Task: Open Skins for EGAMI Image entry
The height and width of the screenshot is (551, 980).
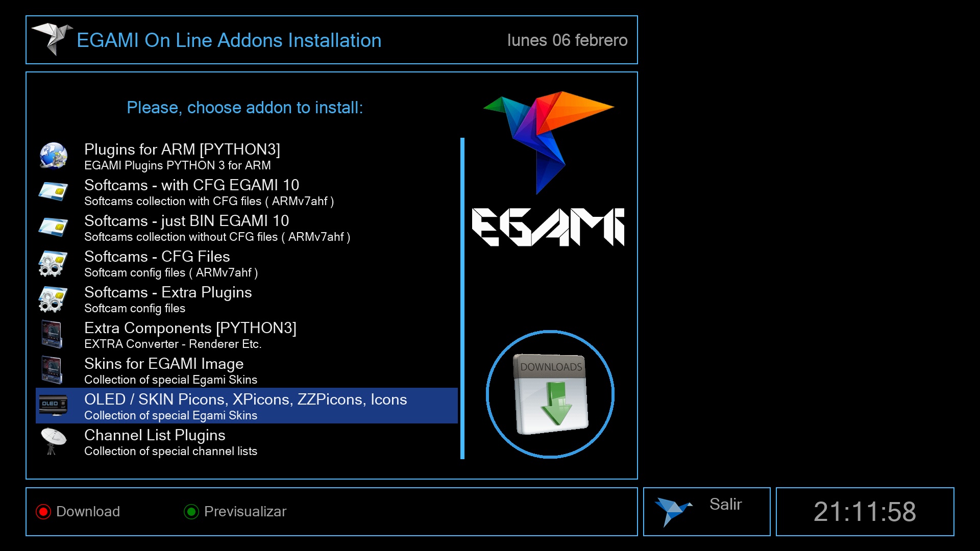Action: [163, 364]
